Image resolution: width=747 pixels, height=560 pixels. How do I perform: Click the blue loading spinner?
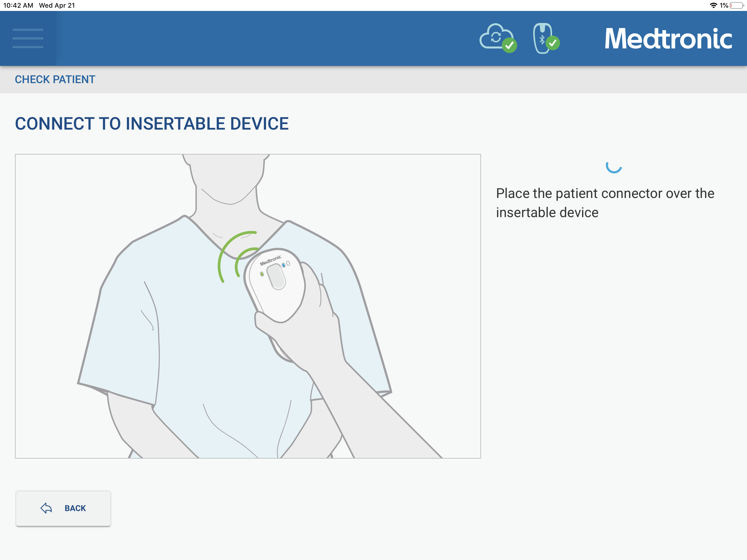point(614,166)
